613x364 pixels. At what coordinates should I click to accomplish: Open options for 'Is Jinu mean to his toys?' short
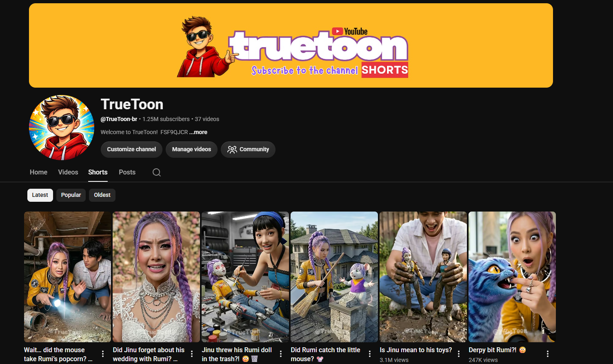pos(459,354)
